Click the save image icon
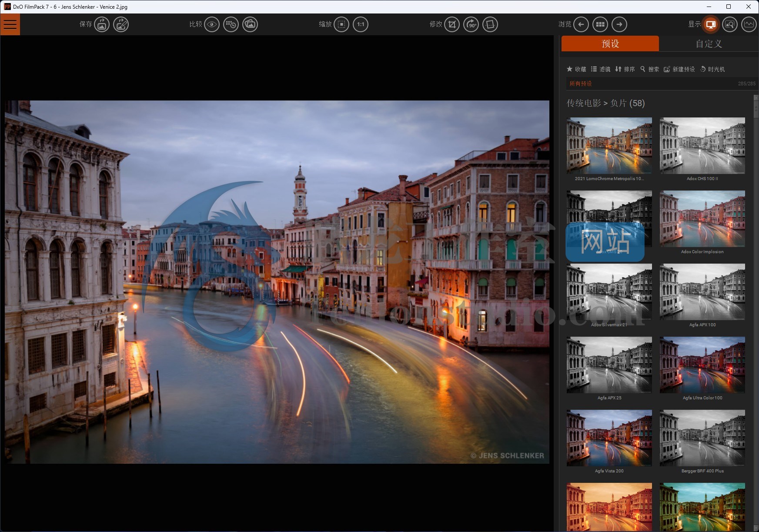The width and height of the screenshot is (759, 532). tap(102, 24)
